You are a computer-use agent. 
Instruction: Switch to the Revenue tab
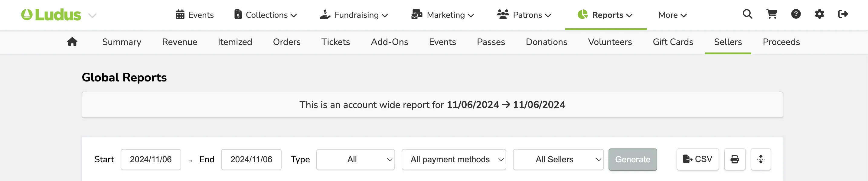pyautogui.click(x=180, y=42)
